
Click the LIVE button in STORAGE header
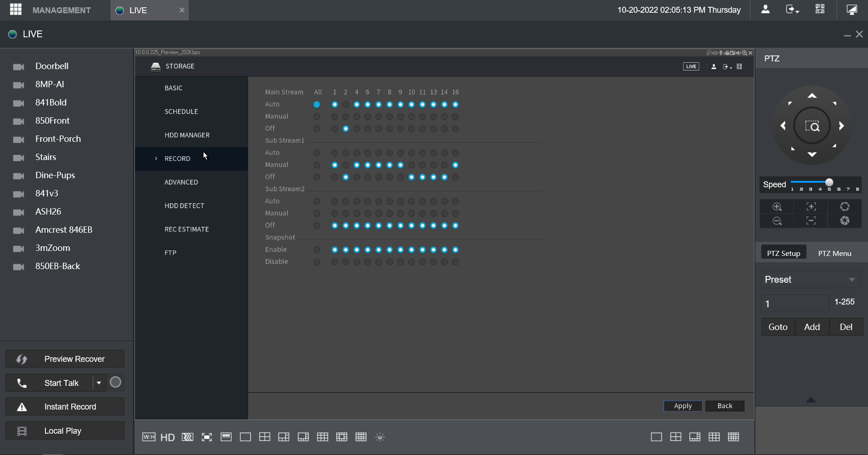click(691, 66)
